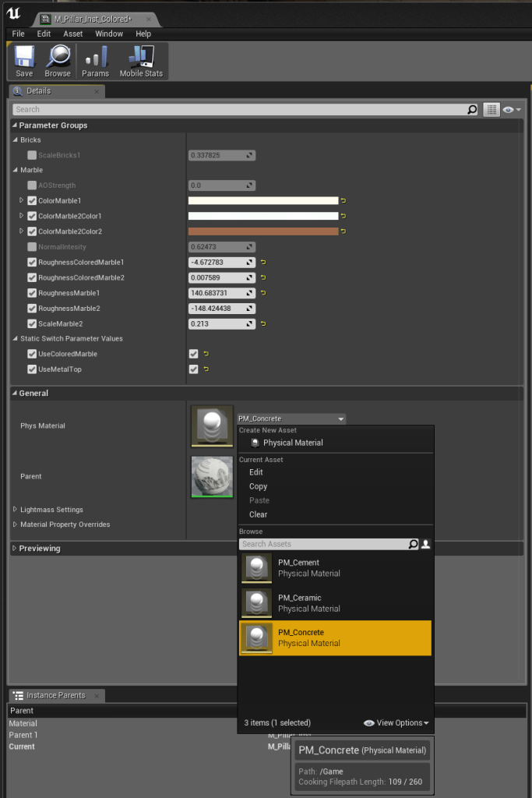This screenshot has width=532, height=798.
Task: Click the property matrix grid icon
Action: (491, 110)
